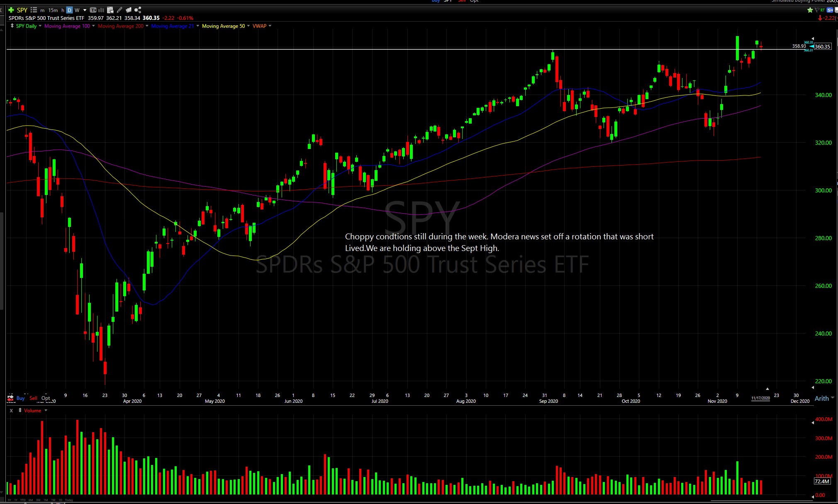Click the 400.0M volume axis label
838x504 pixels.
click(x=823, y=419)
